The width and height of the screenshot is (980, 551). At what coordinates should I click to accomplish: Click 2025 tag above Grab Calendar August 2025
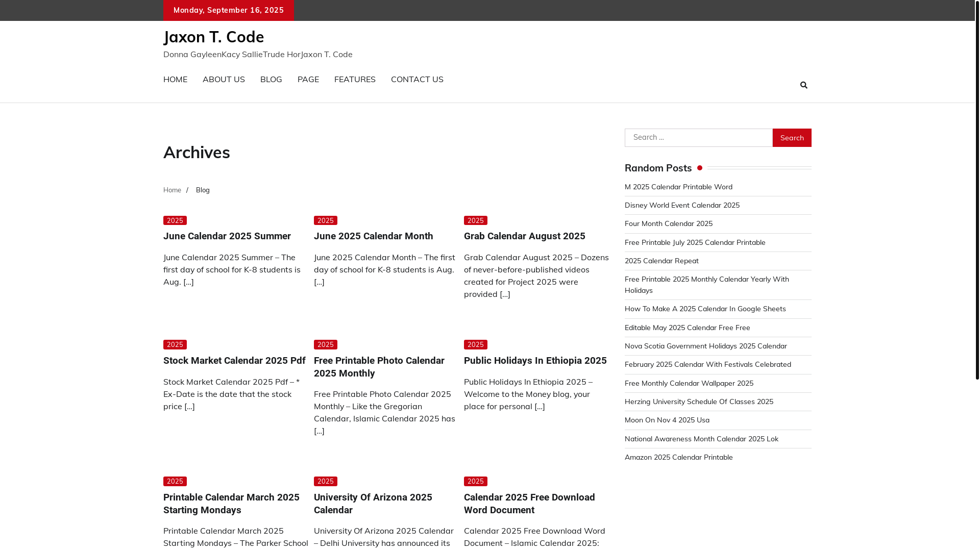coord(476,220)
